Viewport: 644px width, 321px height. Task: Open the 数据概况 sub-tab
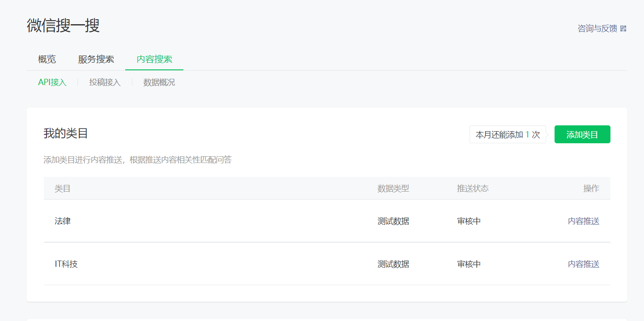[159, 82]
